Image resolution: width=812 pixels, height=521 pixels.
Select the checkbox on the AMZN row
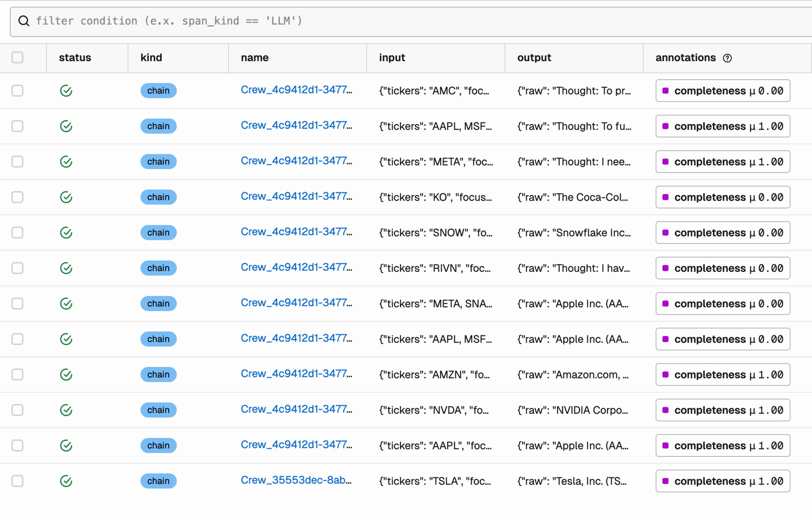(17, 374)
